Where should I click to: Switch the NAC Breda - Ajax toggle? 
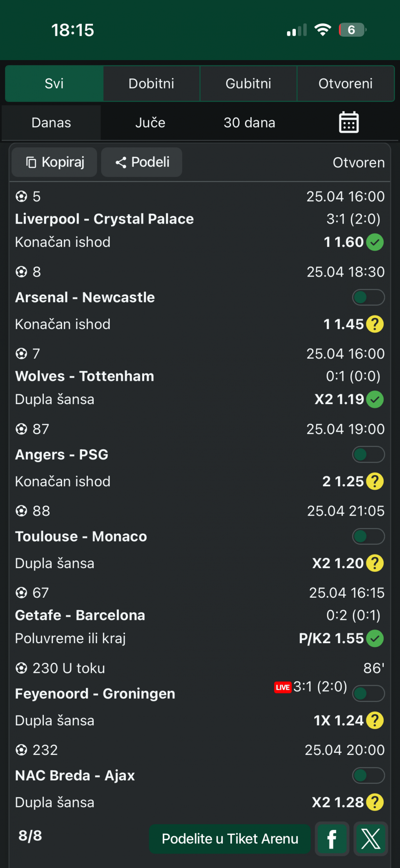click(368, 775)
